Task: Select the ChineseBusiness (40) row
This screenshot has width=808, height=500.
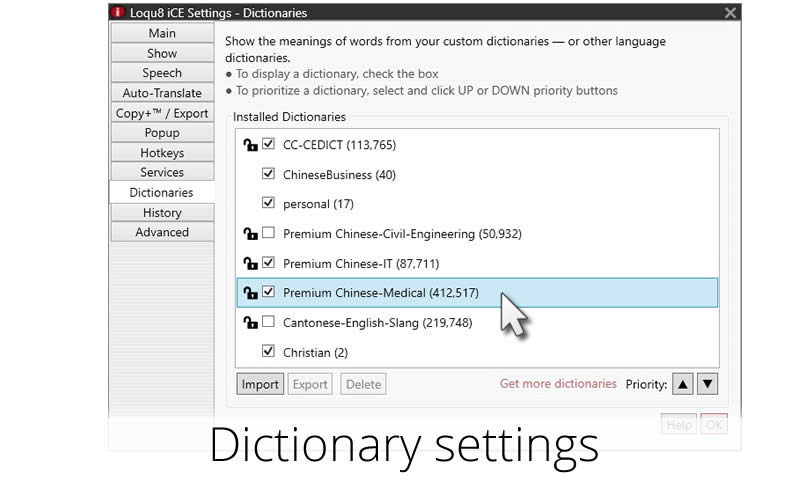Action: (x=477, y=175)
